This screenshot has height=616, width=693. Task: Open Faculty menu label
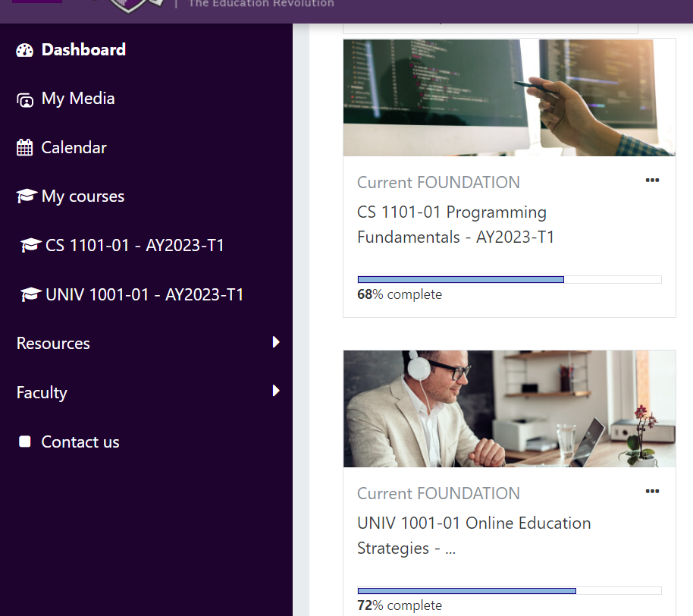42,393
